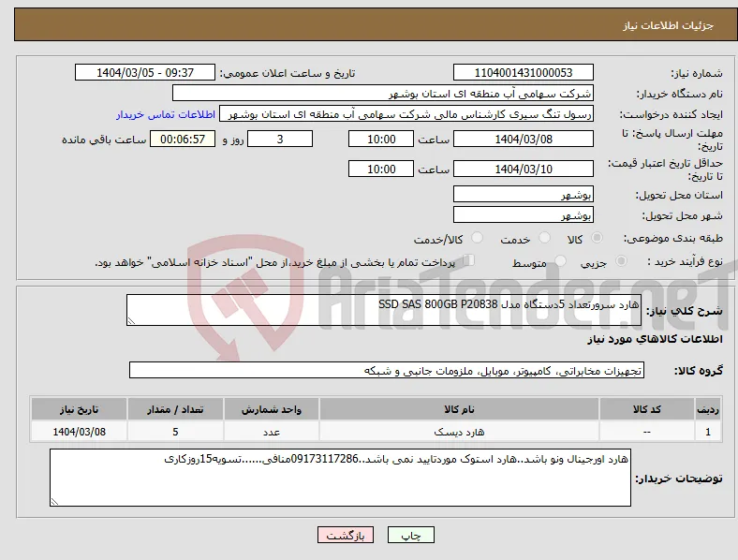Click the remaining time field 00:06:57
Screen dimensions: 738x560
[x=183, y=139]
